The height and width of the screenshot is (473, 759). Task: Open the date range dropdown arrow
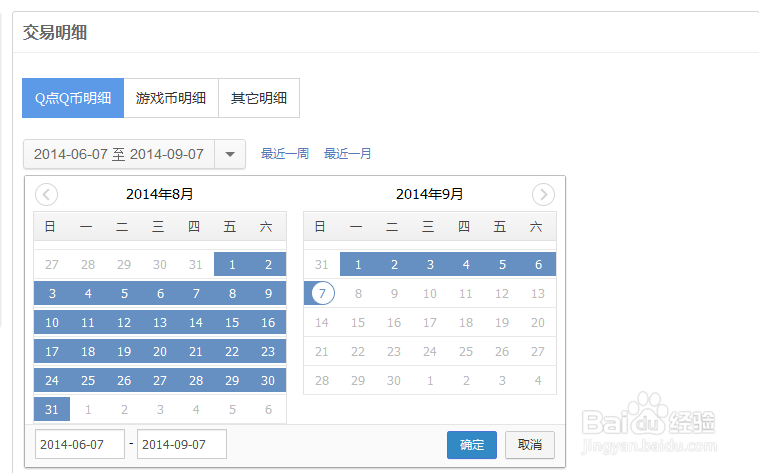230,154
